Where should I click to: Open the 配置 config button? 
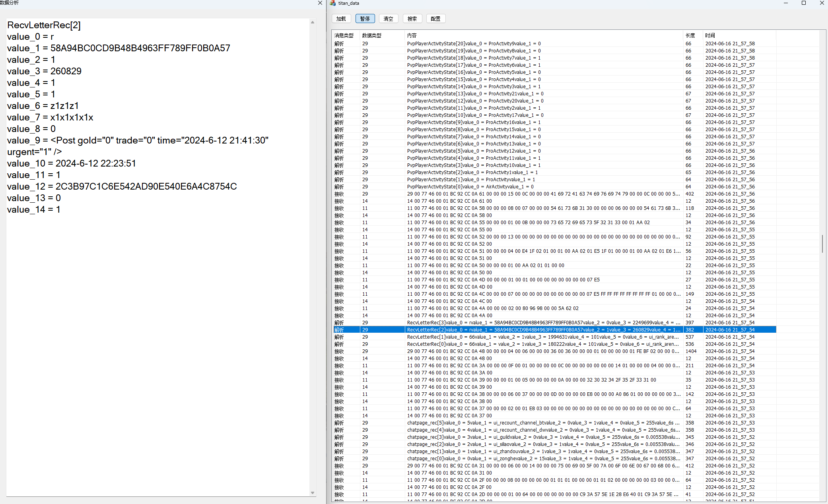(435, 19)
